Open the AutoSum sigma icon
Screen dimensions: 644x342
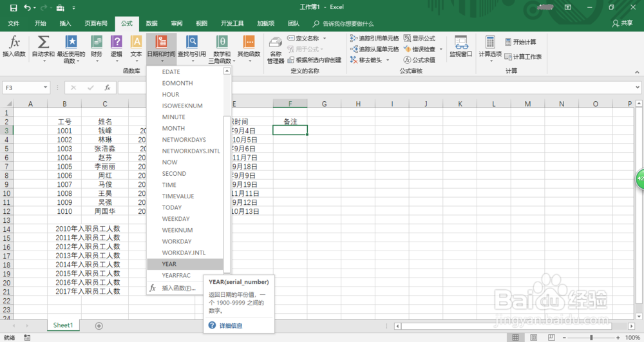[x=43, y=42]
